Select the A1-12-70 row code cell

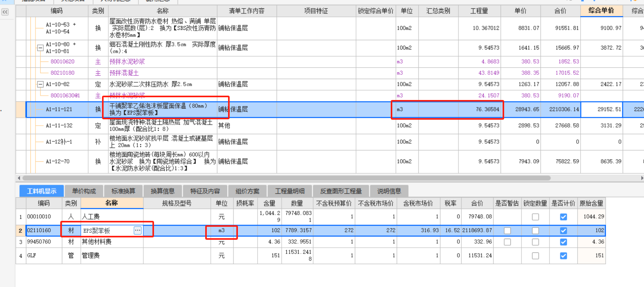click(57, 161)
